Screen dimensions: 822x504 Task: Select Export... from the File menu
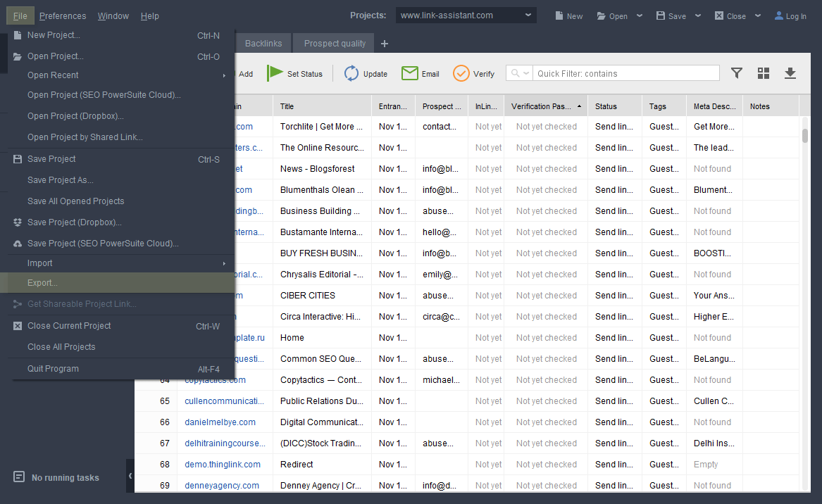(43, 283)
